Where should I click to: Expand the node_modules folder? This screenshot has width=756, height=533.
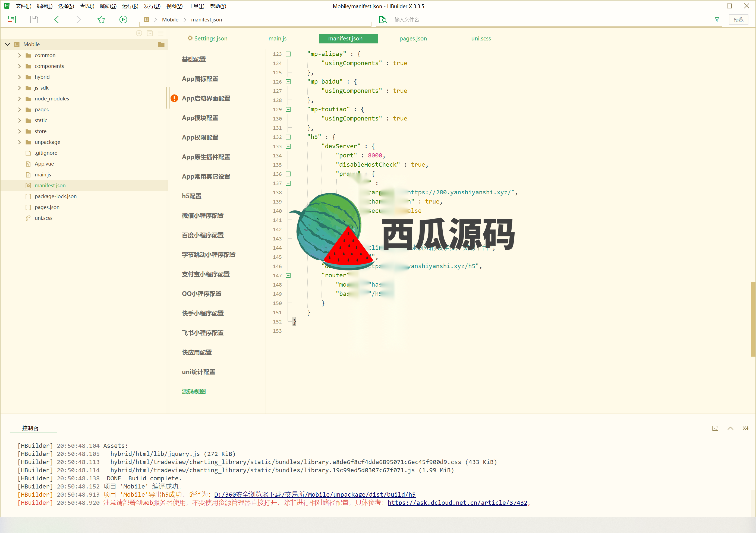[x=20, y=99]
